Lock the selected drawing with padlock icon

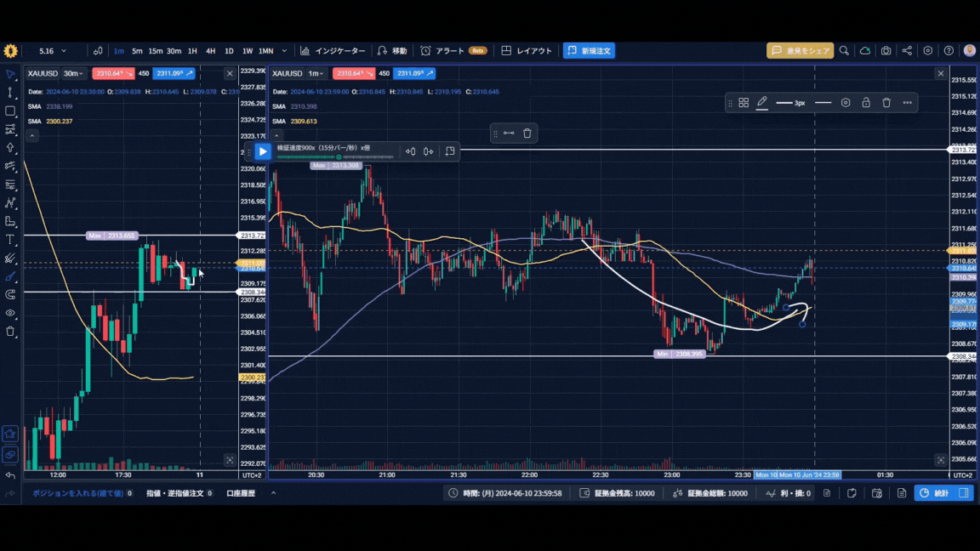click(x=866, y=102)
